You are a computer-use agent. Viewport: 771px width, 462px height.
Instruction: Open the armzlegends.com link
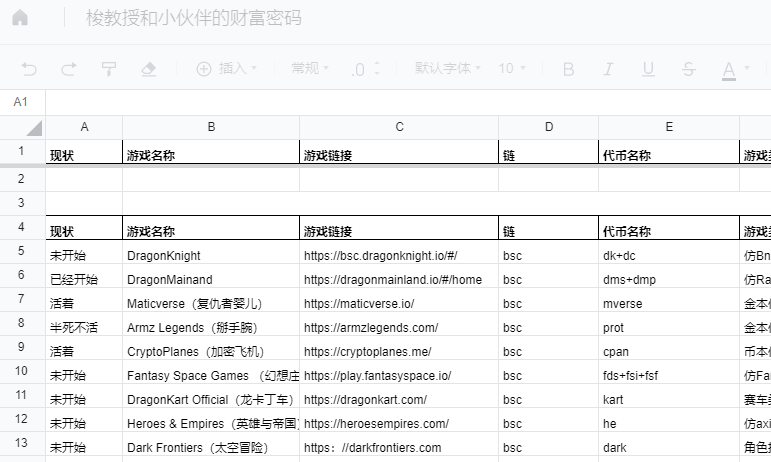coord(371,328)
